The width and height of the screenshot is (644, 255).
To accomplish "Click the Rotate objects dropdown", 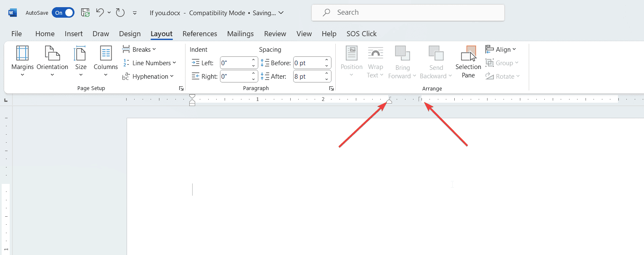I will pyautogui.click(x=503, y=76).
